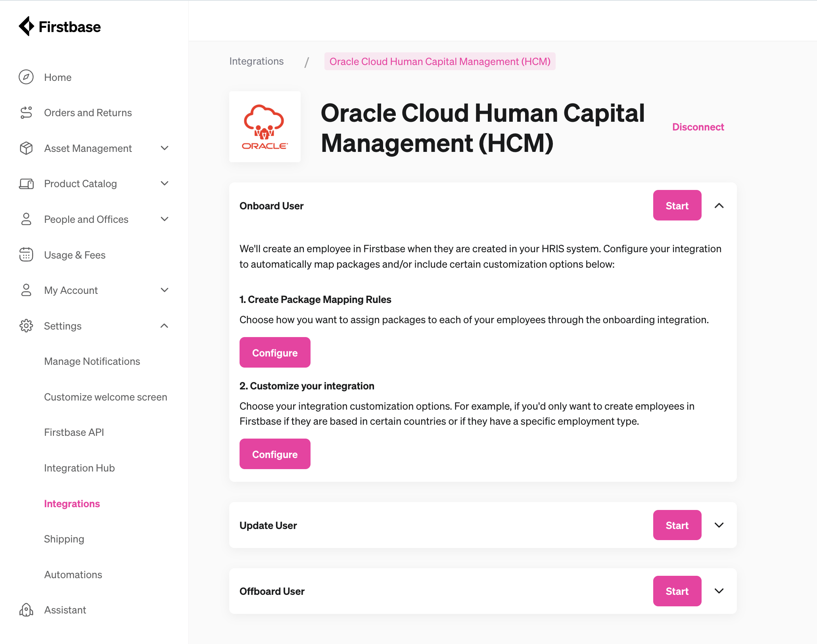Configure integration customization options
The height and width of the screenshot is (644, 817).
click(275, 454)
